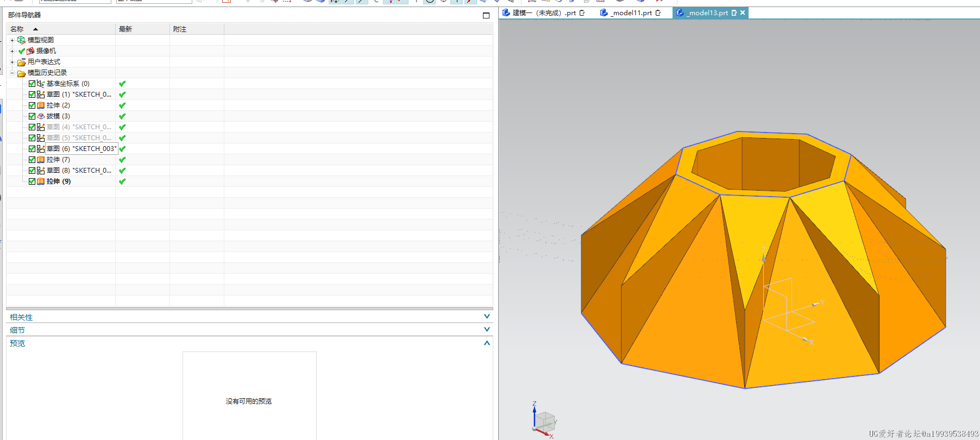Click the 摄像机 camera icon

(30, 51)
